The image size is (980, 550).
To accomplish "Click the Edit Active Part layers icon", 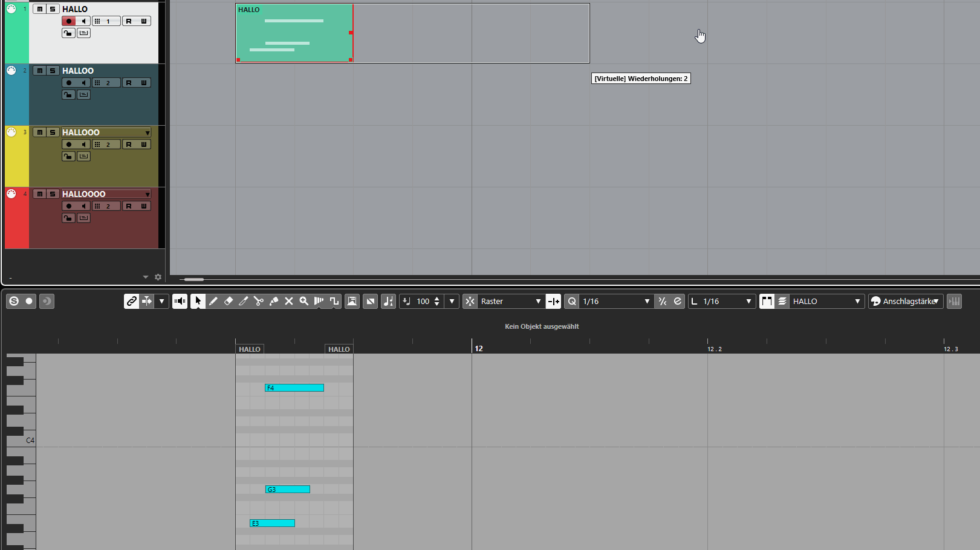I will point(782,301).
